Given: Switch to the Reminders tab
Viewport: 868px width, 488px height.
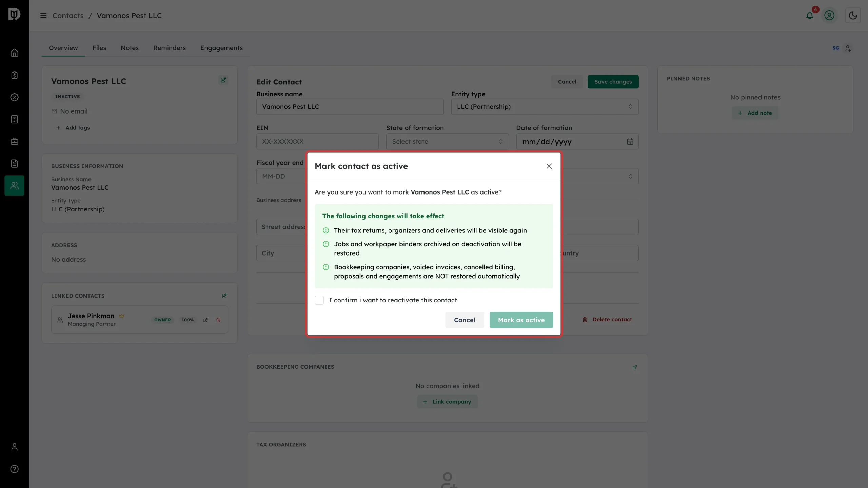Looking at the screenshot, I should point(170,48).
